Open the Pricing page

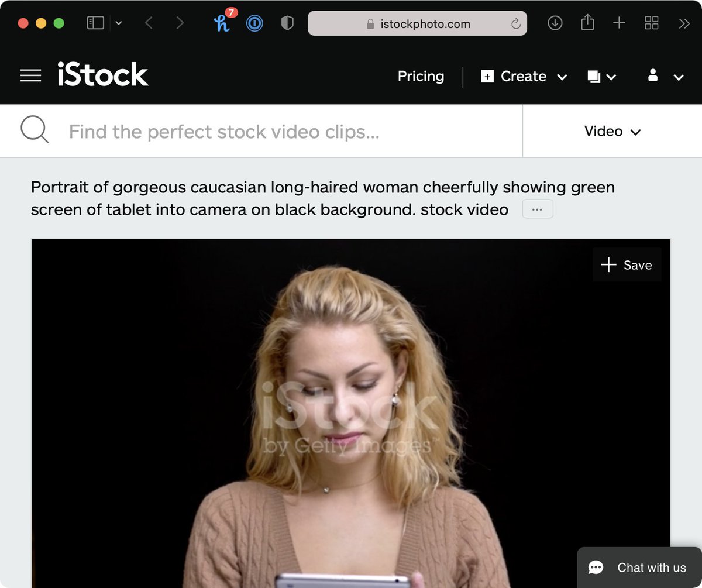(421, 77)
